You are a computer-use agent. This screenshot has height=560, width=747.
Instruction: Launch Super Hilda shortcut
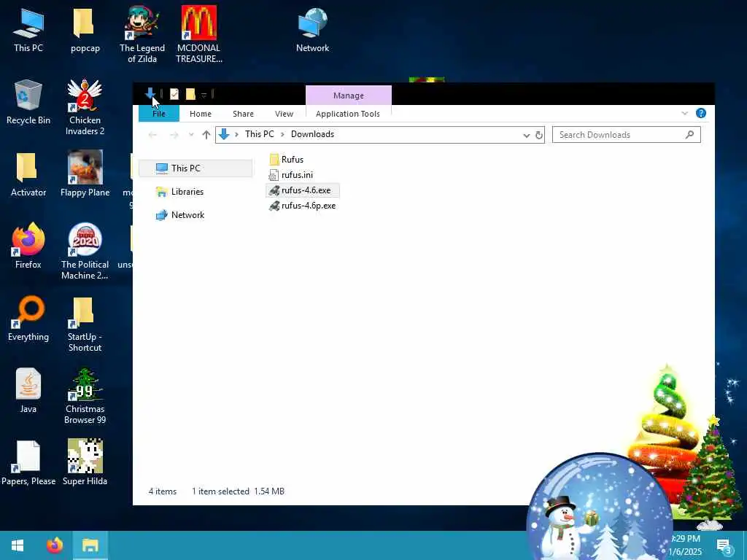pos(85,463)
